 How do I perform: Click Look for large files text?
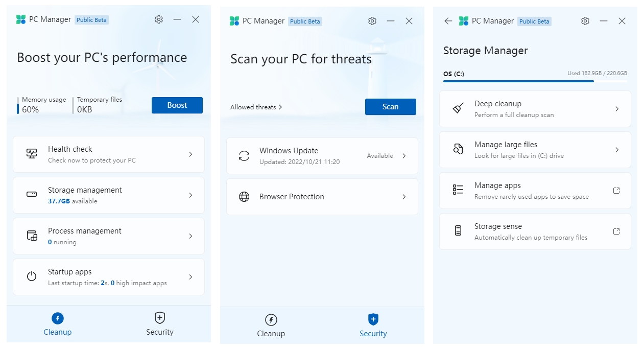pos(519,156)
